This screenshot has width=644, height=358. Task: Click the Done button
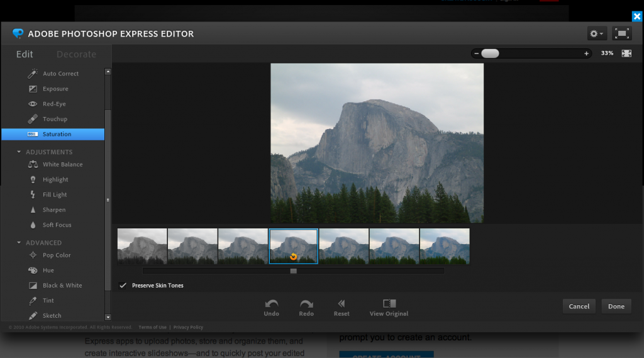click(616, 306)
